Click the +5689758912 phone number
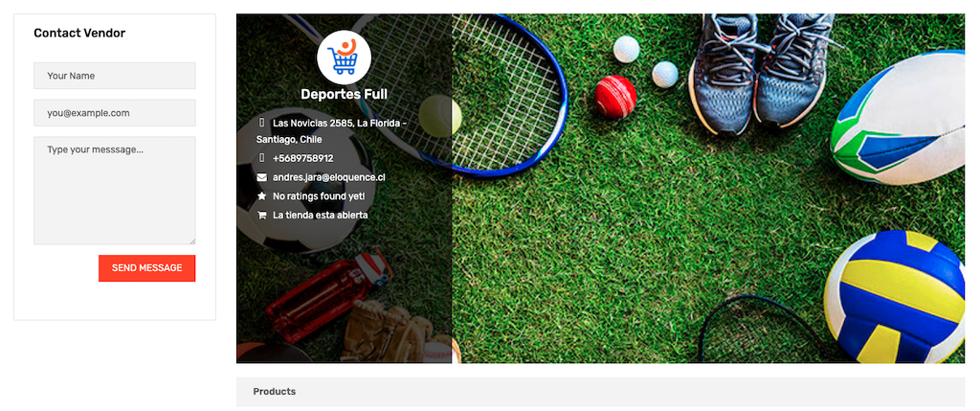 click(303, 158)
